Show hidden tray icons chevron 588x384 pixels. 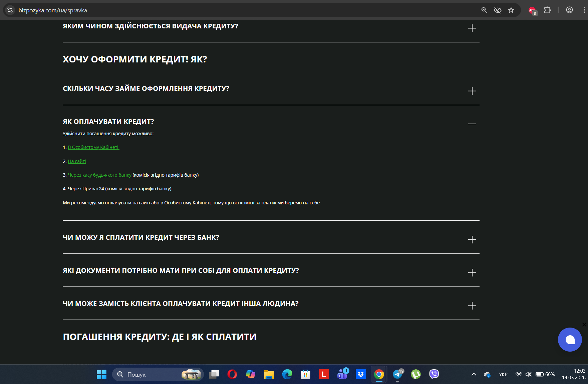coord(474,375)
